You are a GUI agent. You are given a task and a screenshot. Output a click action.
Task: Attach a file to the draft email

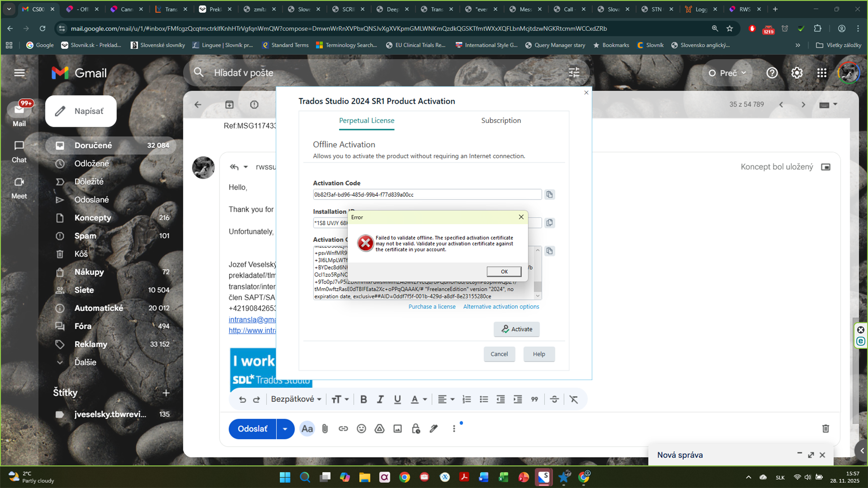(x=325, y=428)
